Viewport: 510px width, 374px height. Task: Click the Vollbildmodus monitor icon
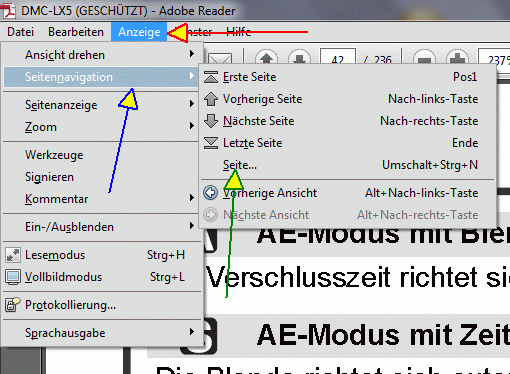13,277
